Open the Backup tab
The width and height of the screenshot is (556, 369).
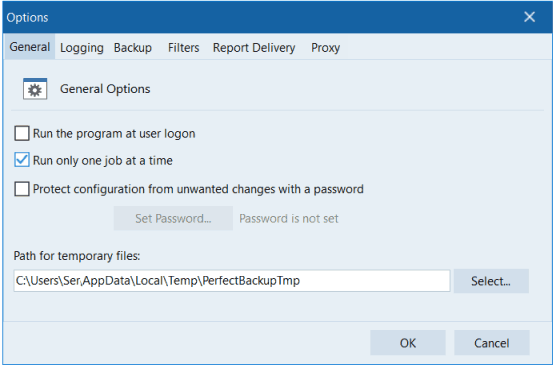[133, 47]
